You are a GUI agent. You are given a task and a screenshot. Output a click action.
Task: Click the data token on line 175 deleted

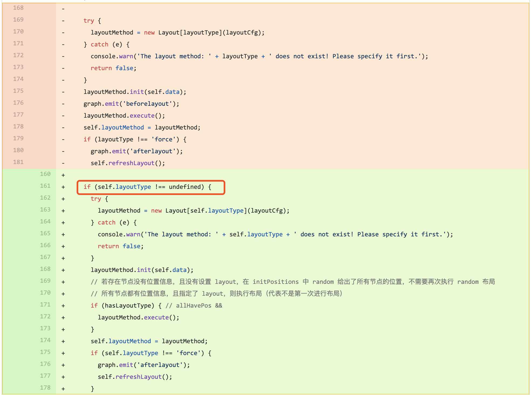pos(172,92)
